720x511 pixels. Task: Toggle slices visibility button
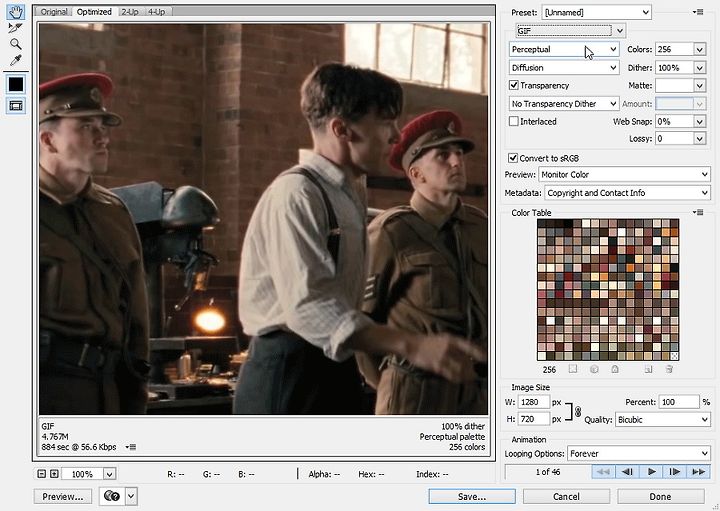pyautogui.click(x=16, y=106)
